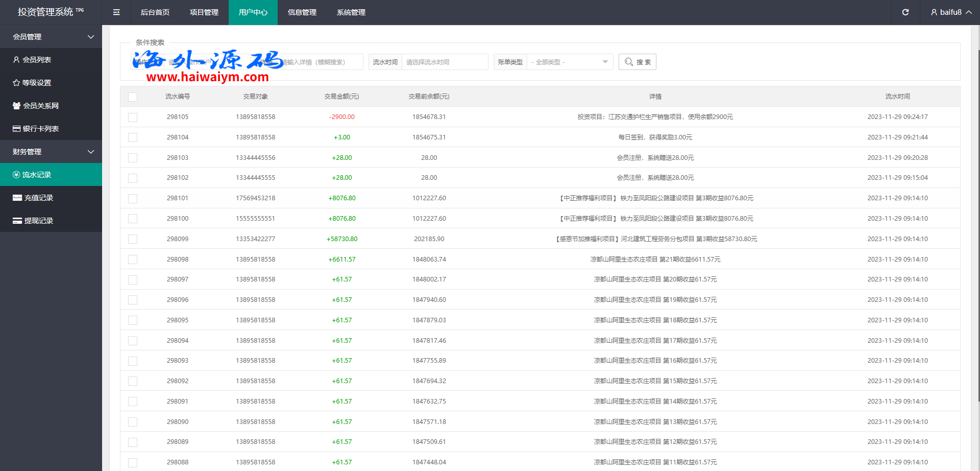Open 会员关系网 via its group icon
This screenshot has height=471, width=980.
point(16,106)
